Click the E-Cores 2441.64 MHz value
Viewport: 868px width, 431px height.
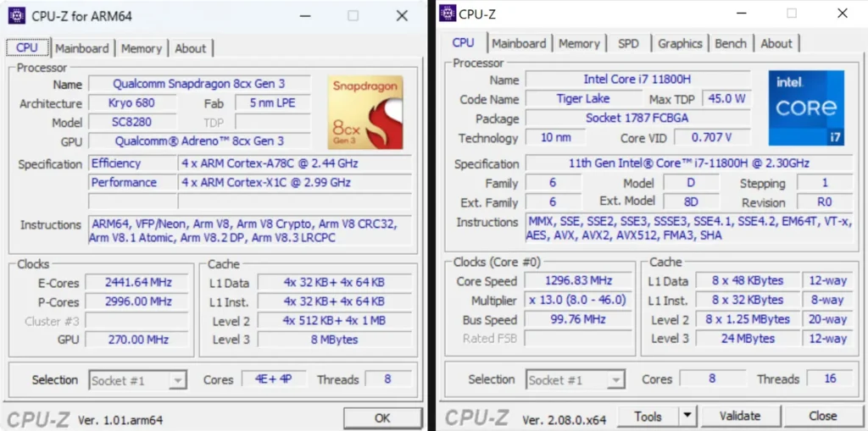[x=138, y=283]
